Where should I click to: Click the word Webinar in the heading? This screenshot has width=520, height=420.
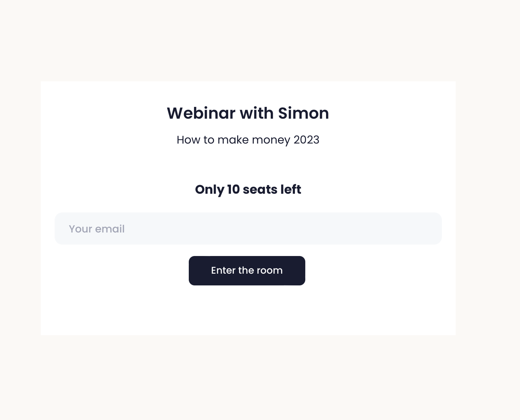click(x=201, y=113)
